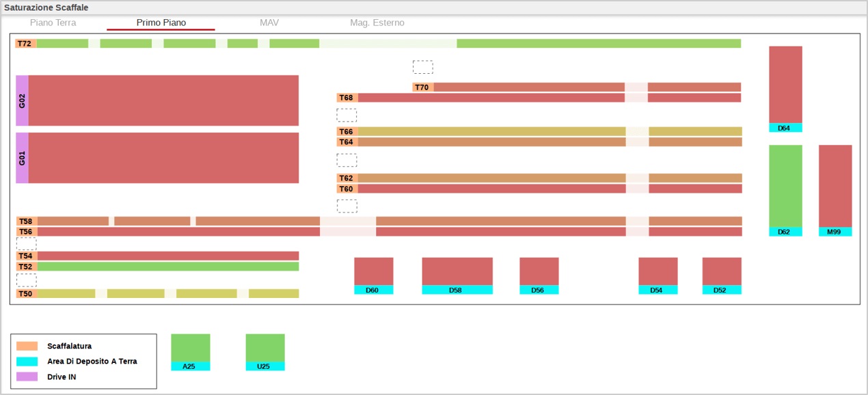The height and width of the screenshot is (395, 868).
Task: Select the D60 deposit block
Action: (x=373, y=271)
